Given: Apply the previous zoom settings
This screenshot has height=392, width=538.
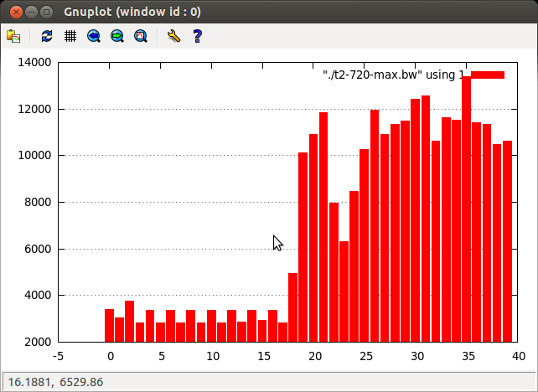Looking at the screenshot, I should 94,36.
